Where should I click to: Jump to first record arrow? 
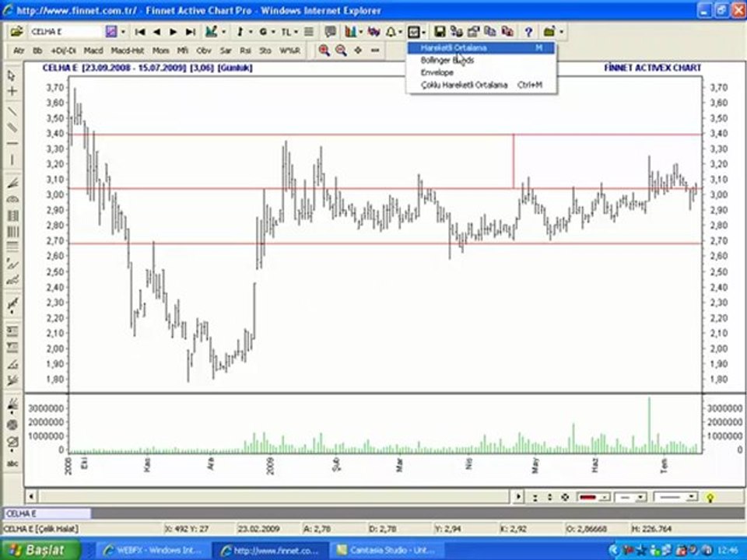click(140, 32)
